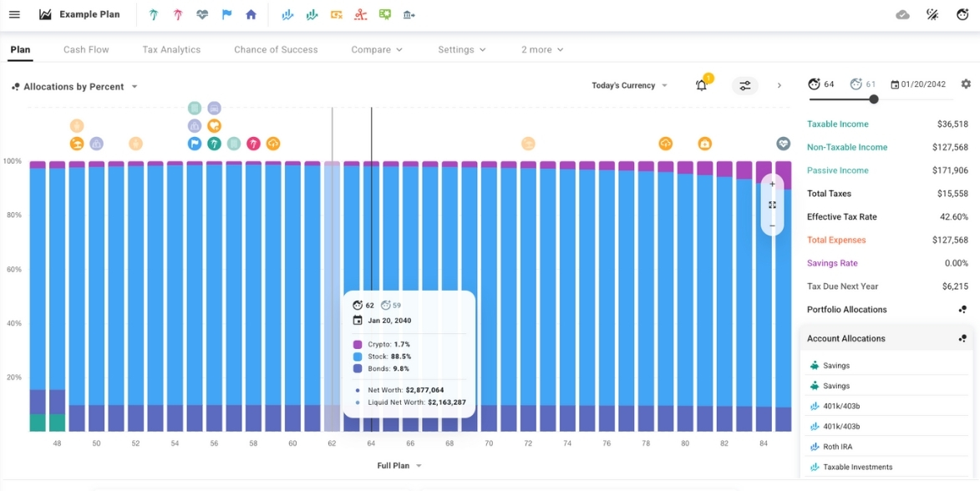Toggle Portfolio Allocations chart view
Image resolution: width=980 pixels, height=491 pixels.
[962, 310]
